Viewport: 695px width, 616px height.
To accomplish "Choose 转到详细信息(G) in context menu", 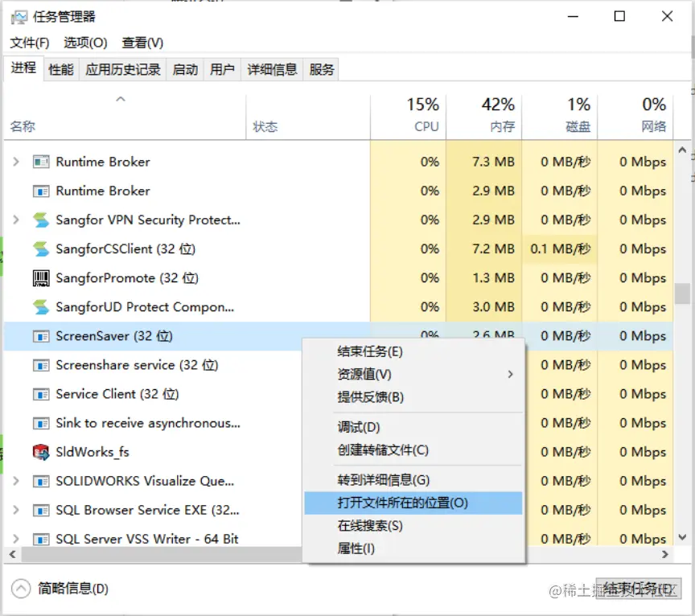I will [413, 480].
